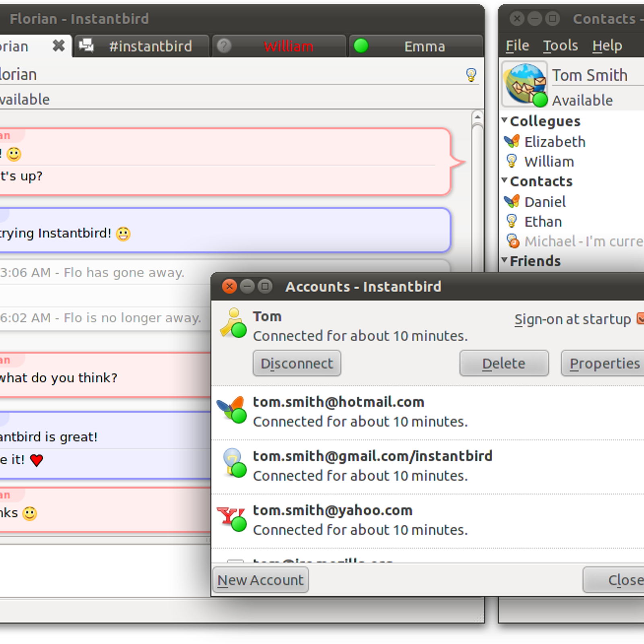Close the Accounts dialog with Close button
The height and width of the screenshot is (644, 644).
click(613, 580)
